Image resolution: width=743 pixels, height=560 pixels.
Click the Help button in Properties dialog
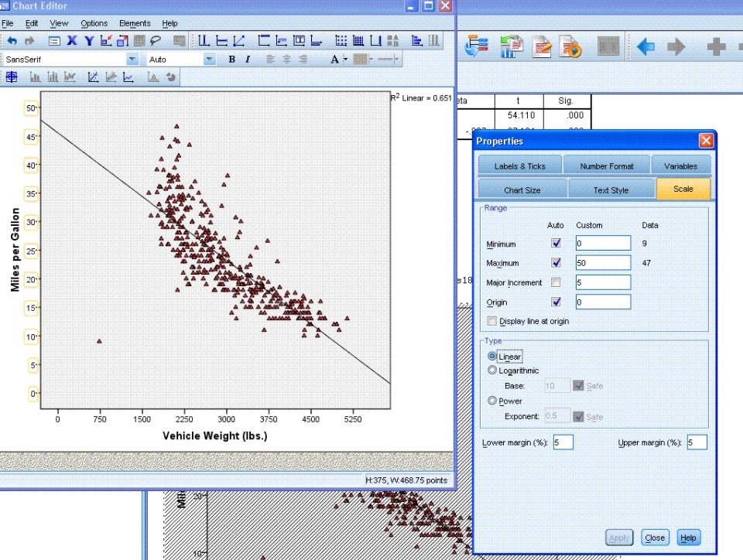coord(688,538)
